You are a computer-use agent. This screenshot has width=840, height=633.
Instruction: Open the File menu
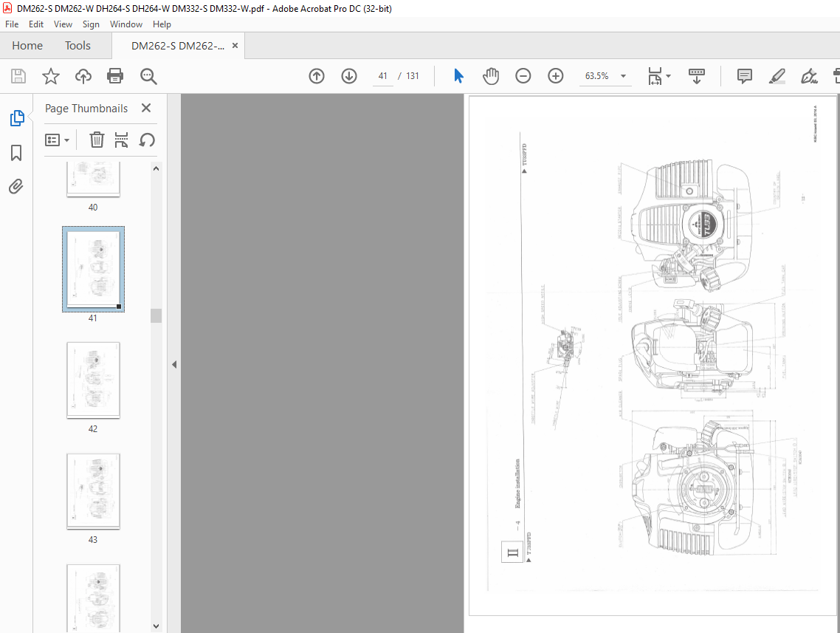coord(12,24)
